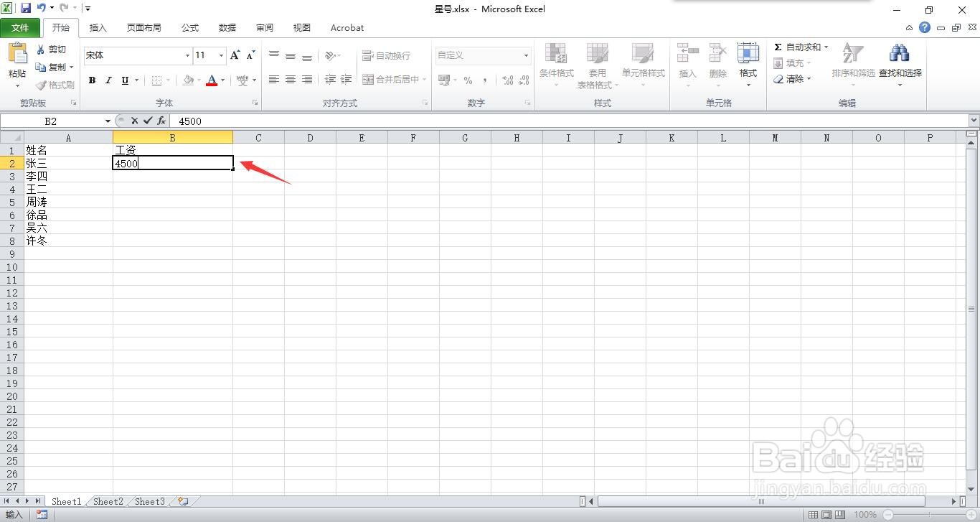Screen dimensions: 980x522
Task: Switch to Sheet2 worksheet
Action: [x=108, y=502]
